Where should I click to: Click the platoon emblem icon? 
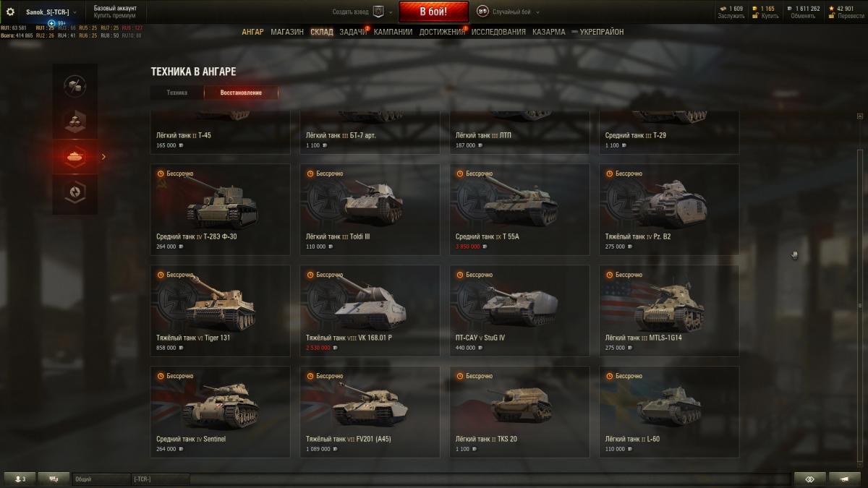point(379,12)
